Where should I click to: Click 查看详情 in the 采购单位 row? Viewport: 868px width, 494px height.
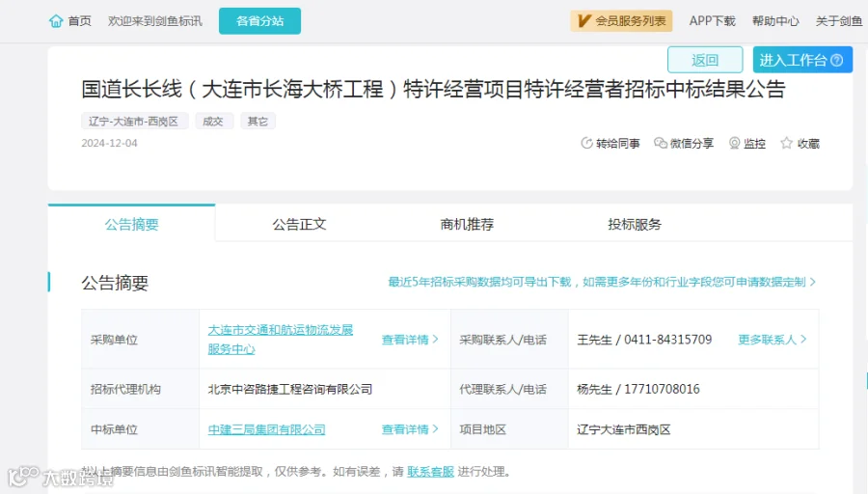pyautogui.click(x=410, y=340)
